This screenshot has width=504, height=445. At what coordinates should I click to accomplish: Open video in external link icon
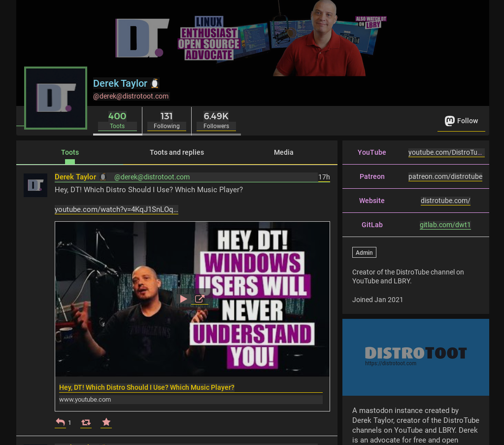tap(200, 299)
